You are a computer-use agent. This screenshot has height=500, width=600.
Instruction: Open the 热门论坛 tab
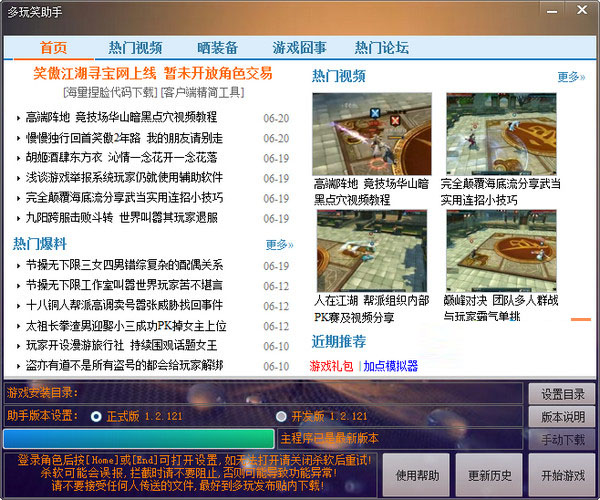click(x=382, y=48)
